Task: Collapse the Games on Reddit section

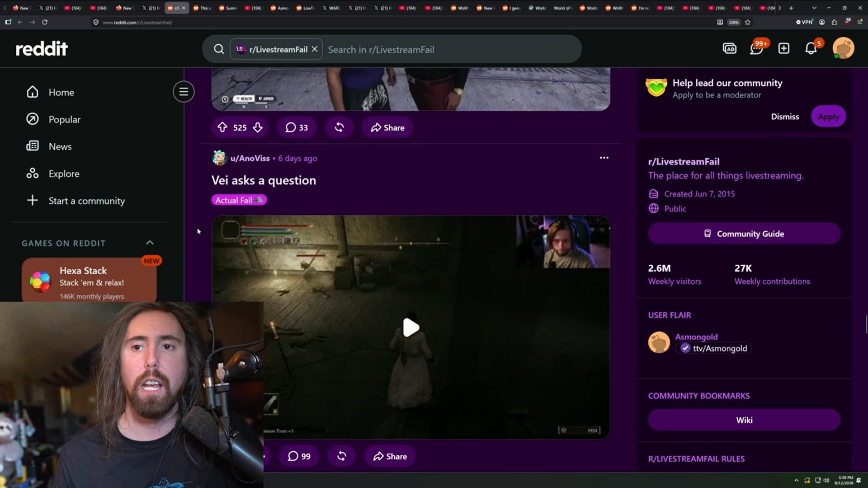Action: [x=150, y=243]
